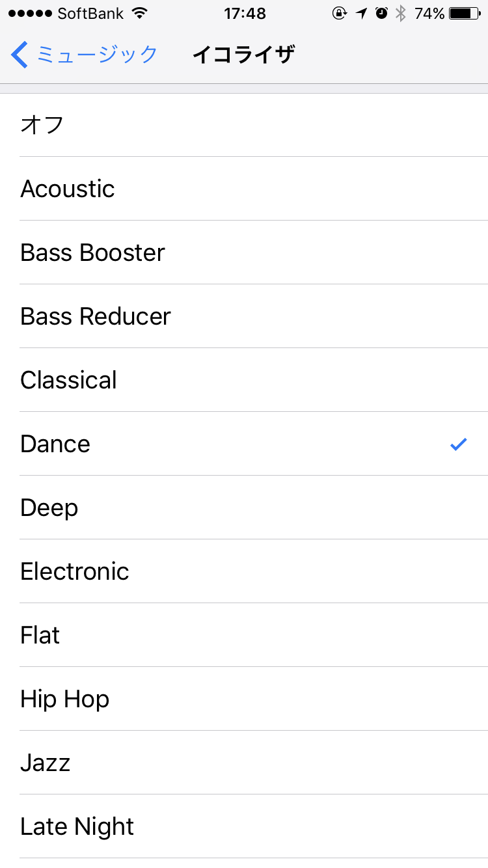Tap the location arrow status icon
Viewport: 488px width, 868px height.
pyautogui.click(x=362, y=13)
